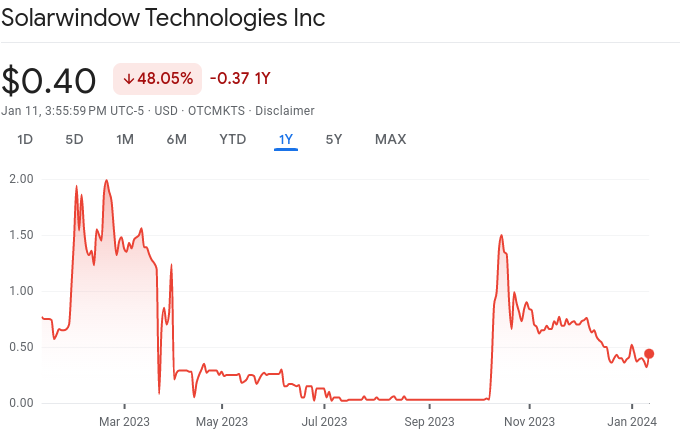Open the 6M chart view
The width and height of the screenshot is (680, 446).
pyautogui.click(x=176, y=139)
